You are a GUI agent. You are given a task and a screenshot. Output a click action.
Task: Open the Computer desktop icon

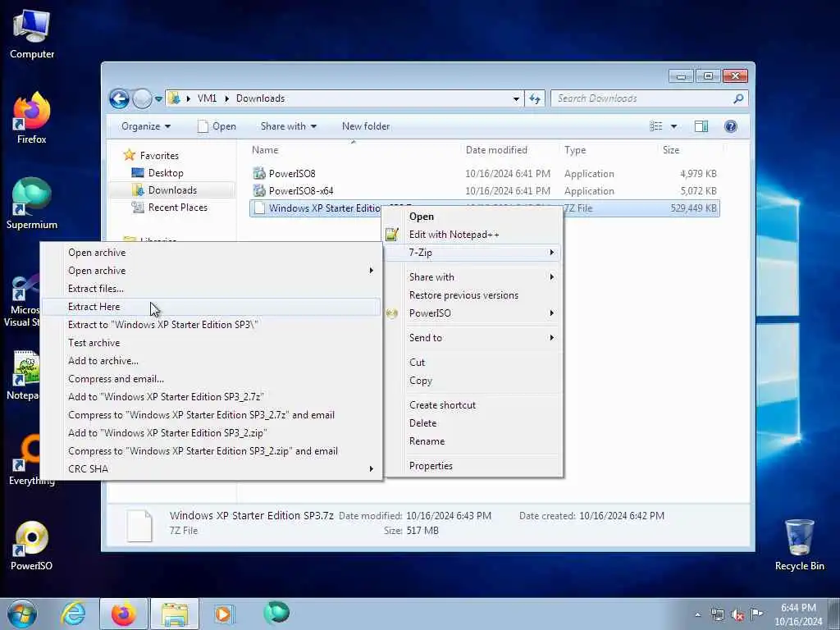point(32,34)
